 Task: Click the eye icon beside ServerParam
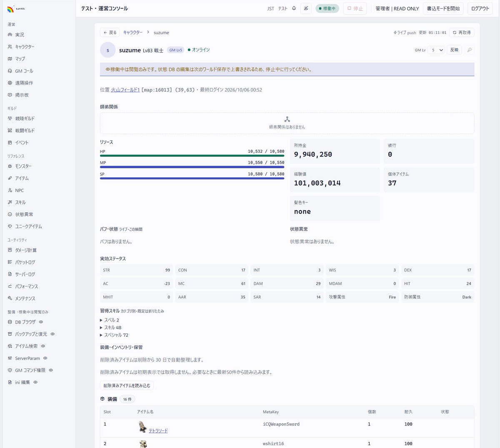click(x=45, y=358)
